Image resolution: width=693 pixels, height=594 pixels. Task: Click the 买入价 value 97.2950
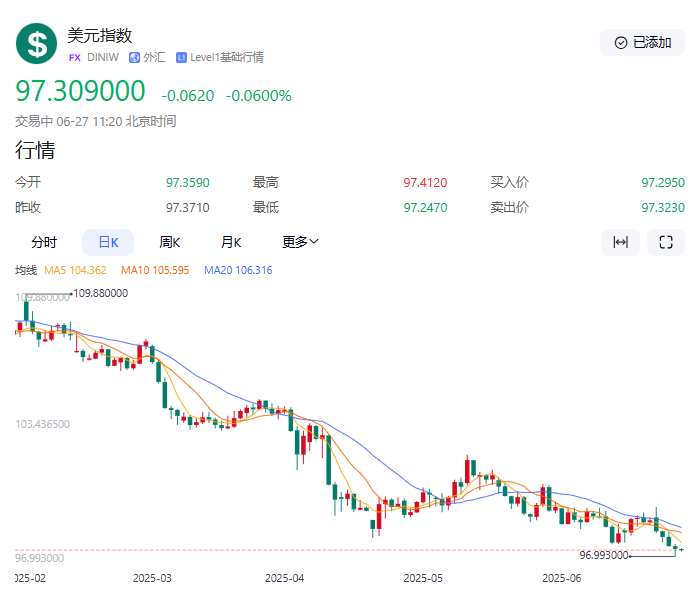tap(663, 183)
